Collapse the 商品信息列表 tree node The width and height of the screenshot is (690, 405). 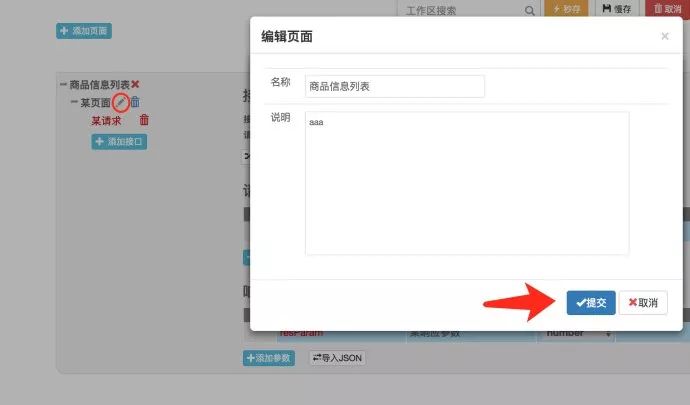point(63,84)
